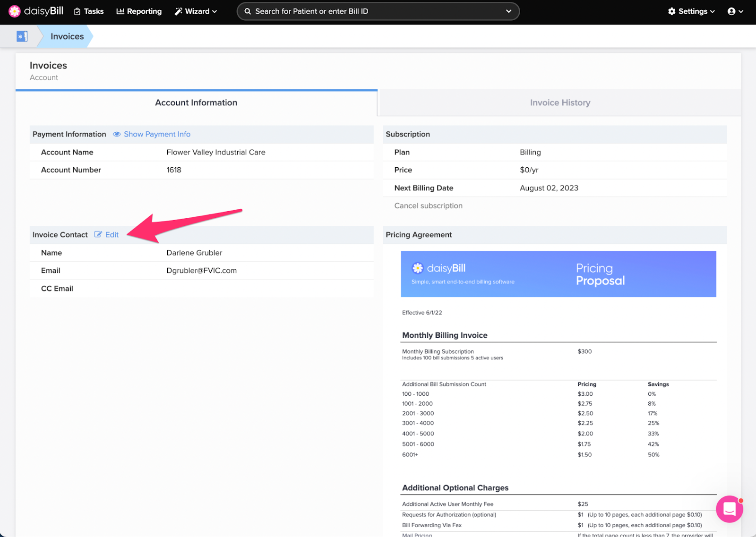
Task: Switch to the Invoice History tab
Action: tap(559, 102)
